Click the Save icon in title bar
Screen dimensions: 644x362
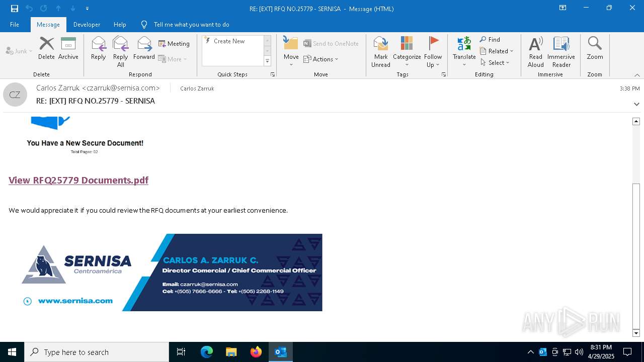tap(15, 8)
